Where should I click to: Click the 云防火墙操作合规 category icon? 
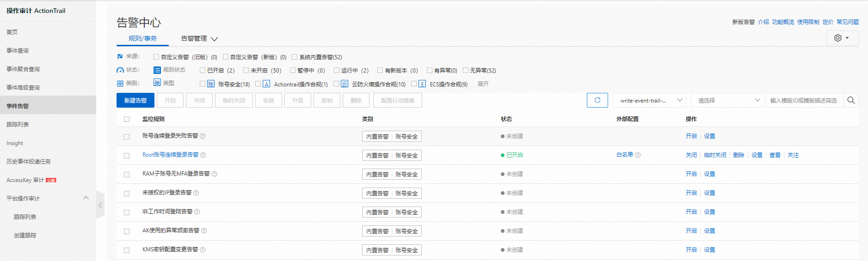click(x=345, y=84)
